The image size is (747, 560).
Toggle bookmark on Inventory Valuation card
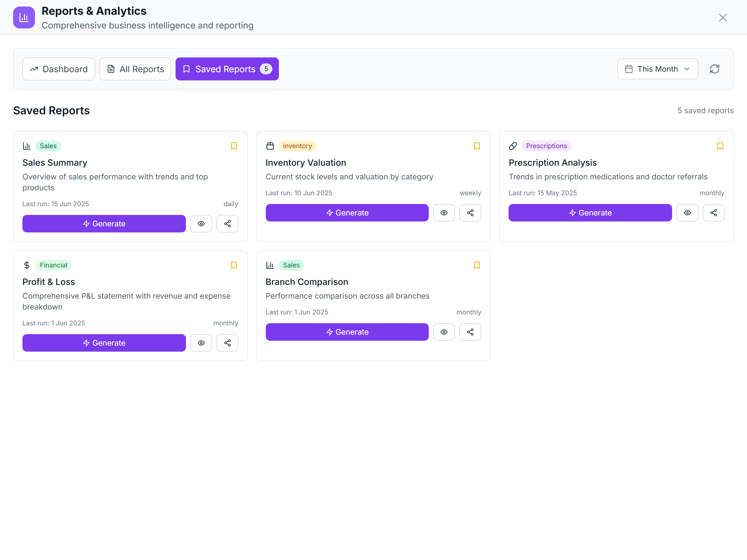point(477,146)
